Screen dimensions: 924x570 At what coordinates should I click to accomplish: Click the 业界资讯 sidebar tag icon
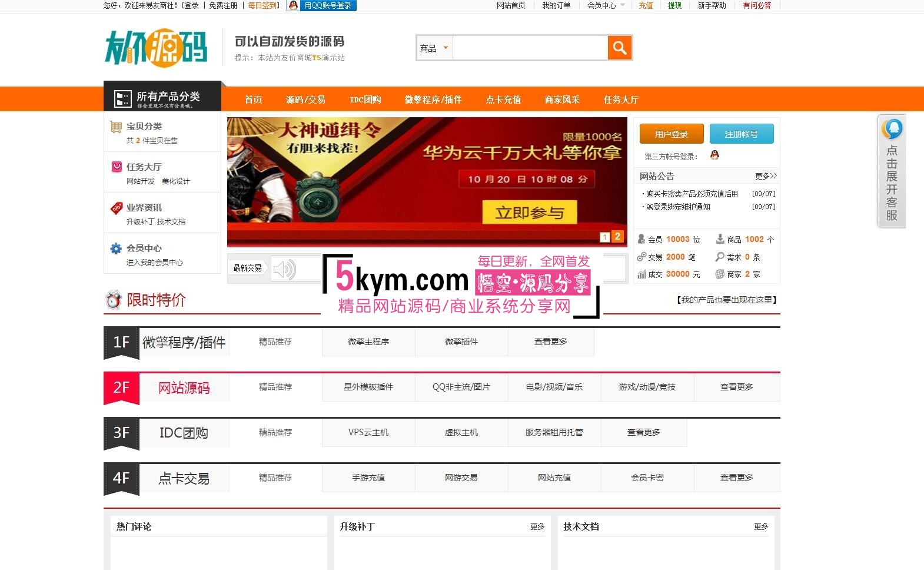tap(117, 208)
